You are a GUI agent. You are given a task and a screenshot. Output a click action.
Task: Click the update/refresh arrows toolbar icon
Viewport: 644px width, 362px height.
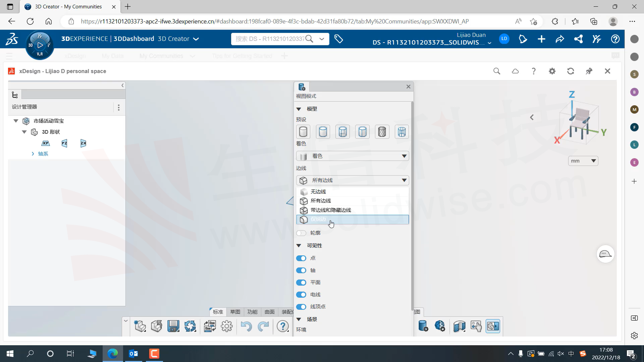click(190, 326)
